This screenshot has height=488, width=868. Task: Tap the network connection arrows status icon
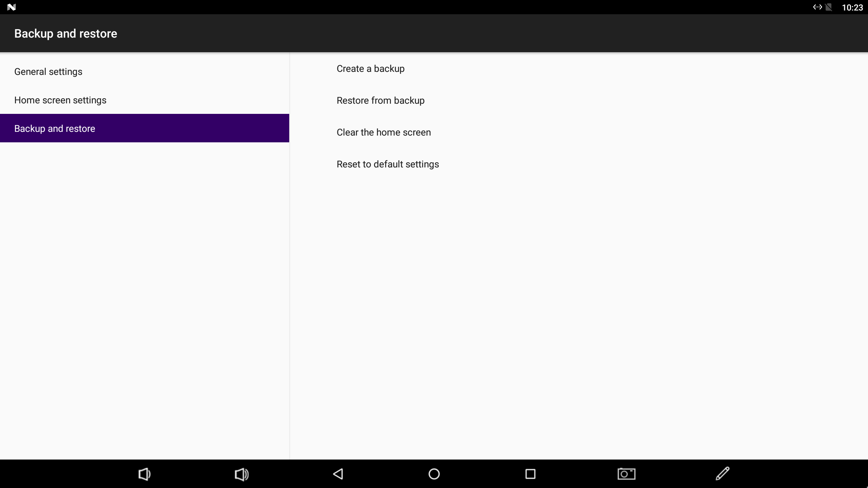click(817, 7)
